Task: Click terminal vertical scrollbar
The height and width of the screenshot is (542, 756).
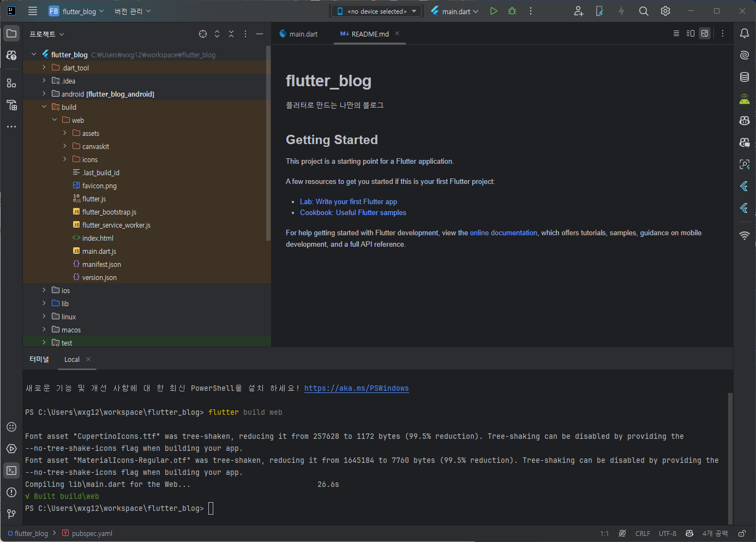Action: tap(730, 458)
